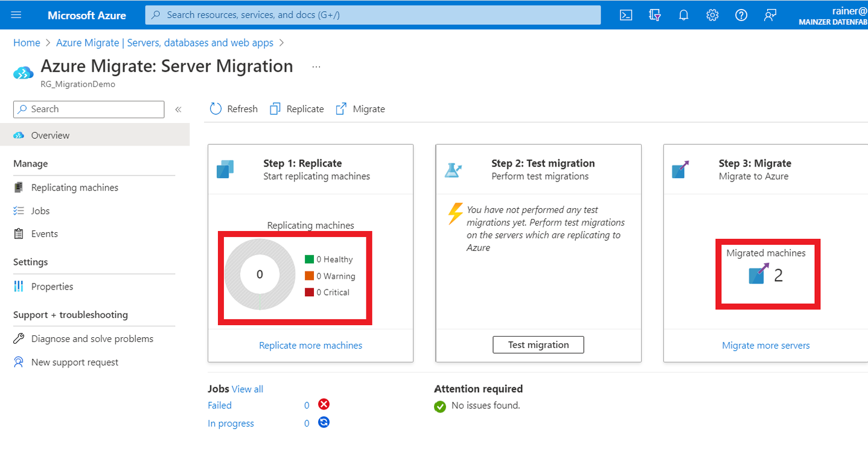Click the lightning bolt warning icon

[x=455, y=214]
